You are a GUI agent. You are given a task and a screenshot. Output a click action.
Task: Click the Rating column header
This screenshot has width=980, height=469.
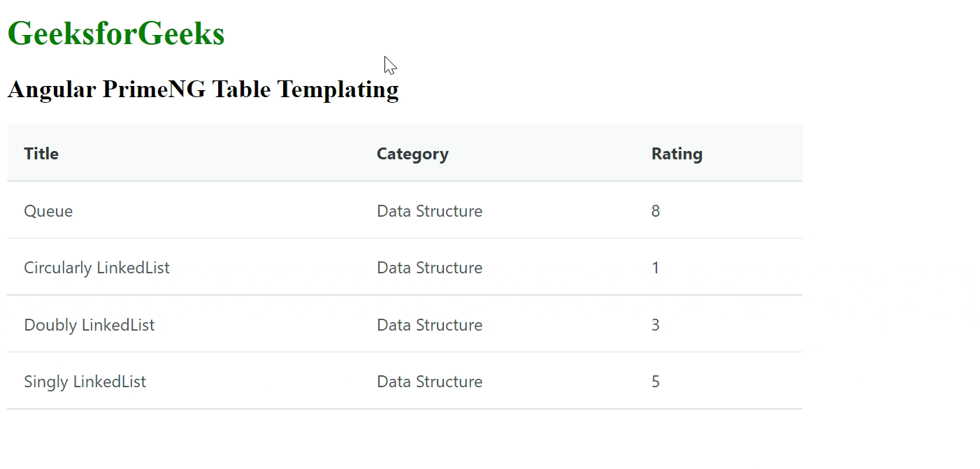677,154
